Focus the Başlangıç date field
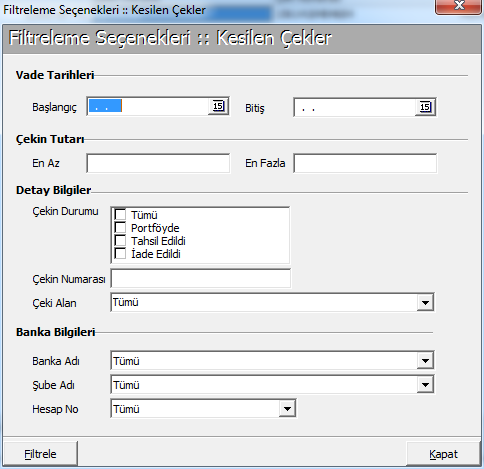This screenshot has width=484, height=469. [x=148, y=106]
